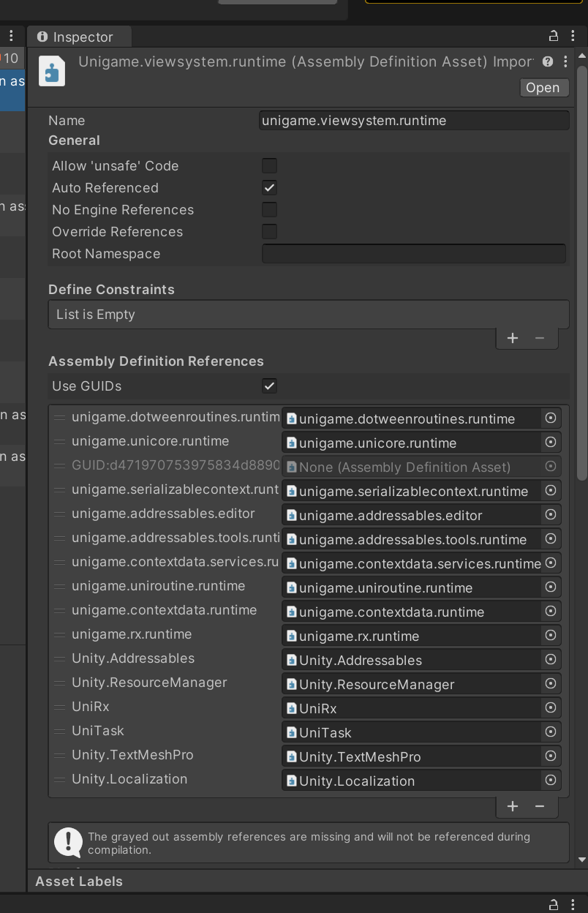Open object picker for unigame.unicore.runtime reference

551,442
